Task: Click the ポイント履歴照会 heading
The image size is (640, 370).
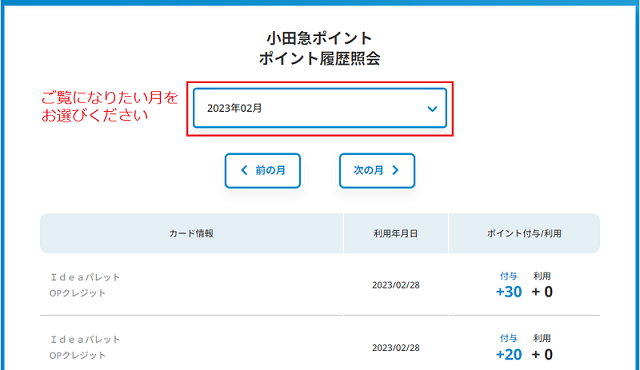Action: [x=320, y=59]
